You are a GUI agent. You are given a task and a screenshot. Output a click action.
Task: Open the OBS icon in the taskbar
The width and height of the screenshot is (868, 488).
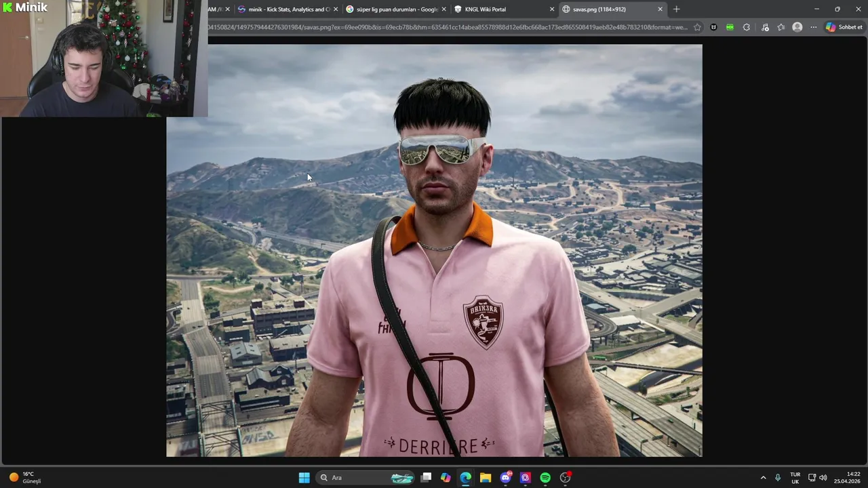[565, 478]
